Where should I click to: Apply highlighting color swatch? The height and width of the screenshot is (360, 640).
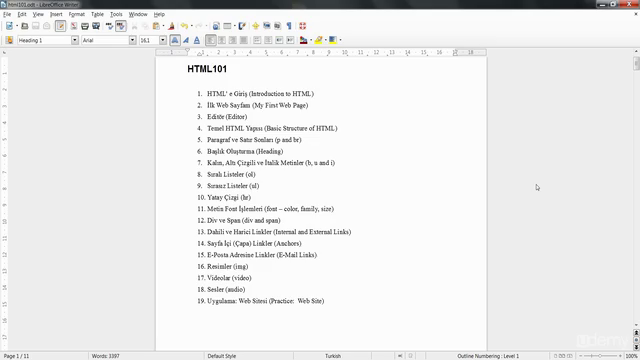318,40
